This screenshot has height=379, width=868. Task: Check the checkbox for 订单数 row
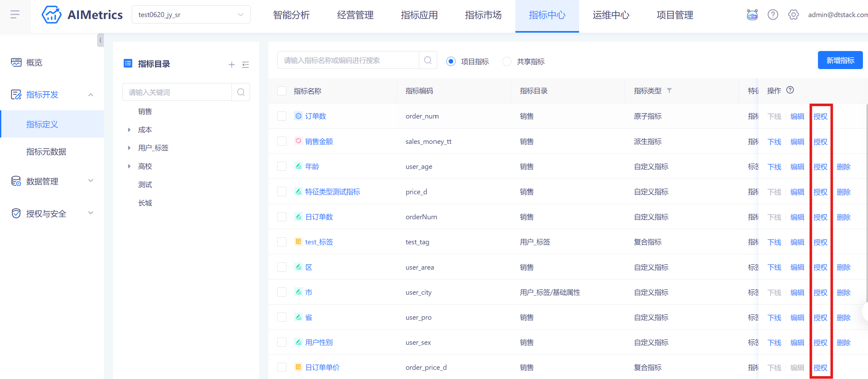coord(282,116)
